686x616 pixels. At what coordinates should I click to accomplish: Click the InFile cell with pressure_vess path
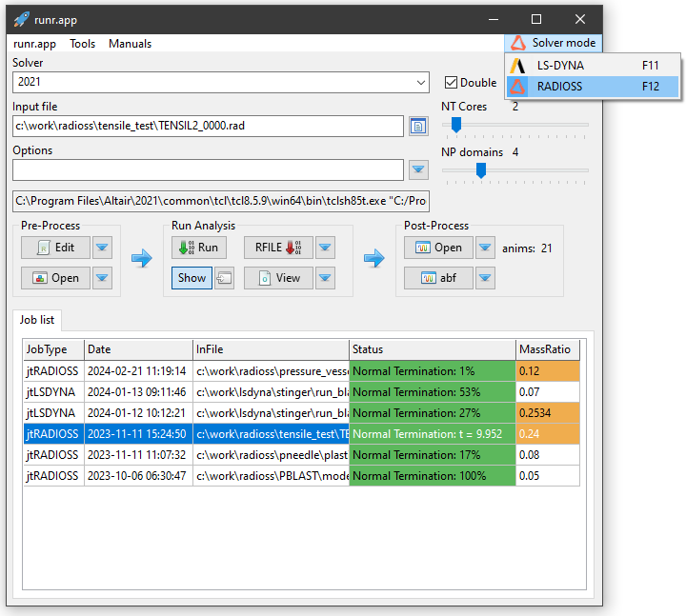click(x=271, y=371)
